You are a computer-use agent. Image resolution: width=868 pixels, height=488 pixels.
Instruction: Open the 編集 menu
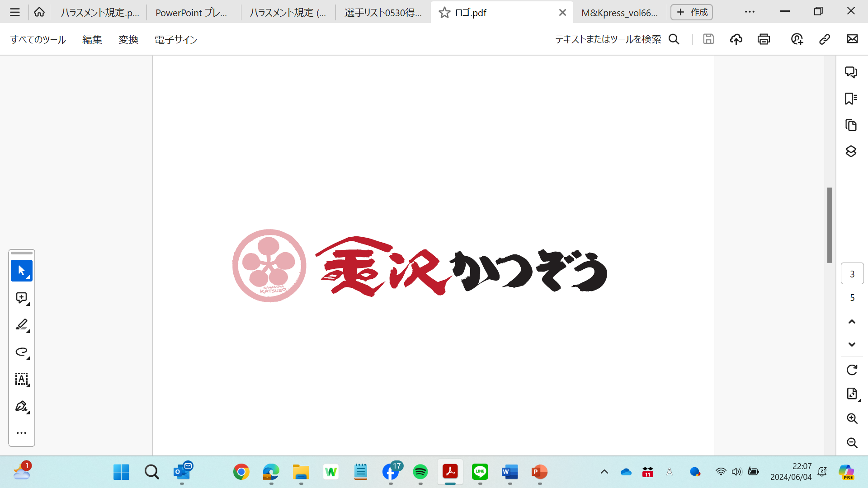coord(92,40)
